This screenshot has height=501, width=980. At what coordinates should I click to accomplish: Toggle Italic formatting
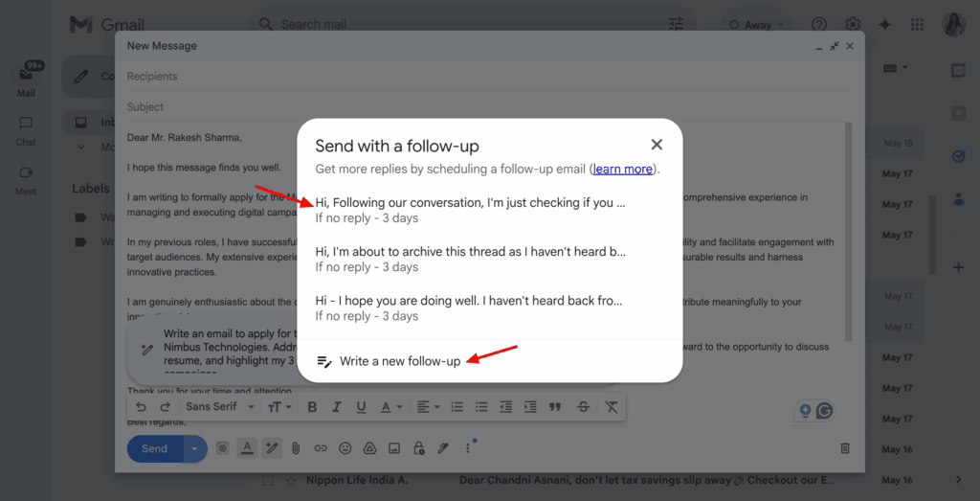click(x=337, y=407)
